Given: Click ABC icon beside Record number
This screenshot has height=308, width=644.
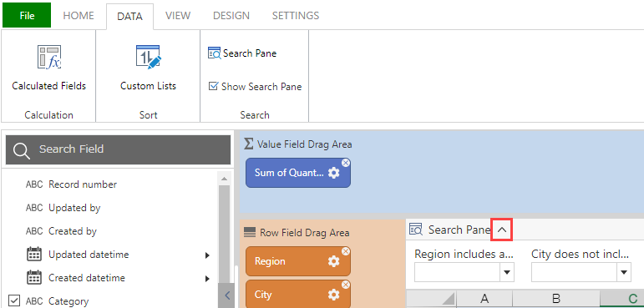Looking at the screenshot, I should 34,184.
